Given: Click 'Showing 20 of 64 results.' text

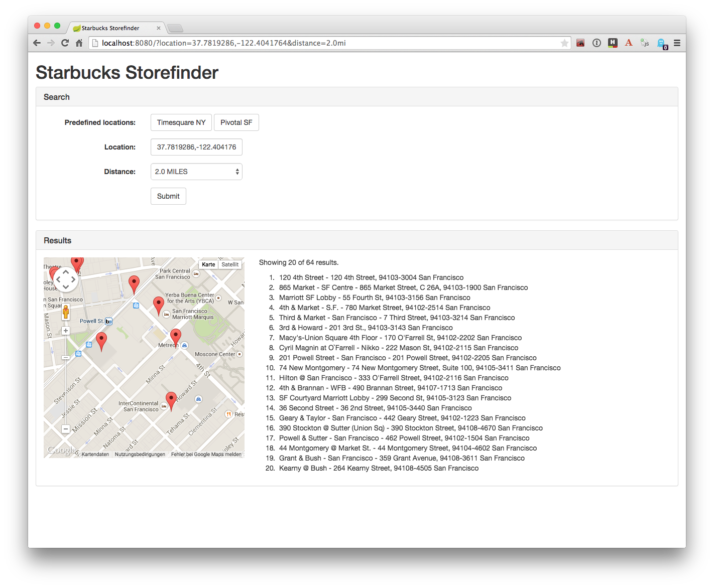Looking at the screenshot, I should point(299,262).
